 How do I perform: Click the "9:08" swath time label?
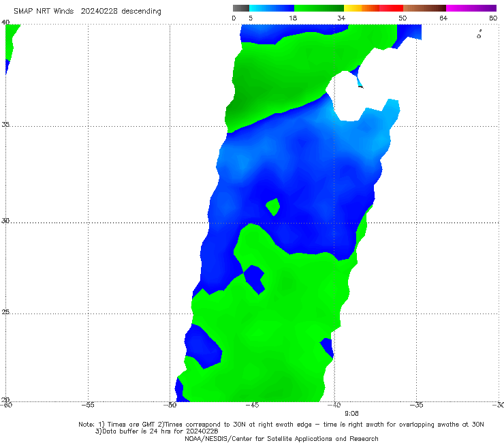(x=351, y=414)
